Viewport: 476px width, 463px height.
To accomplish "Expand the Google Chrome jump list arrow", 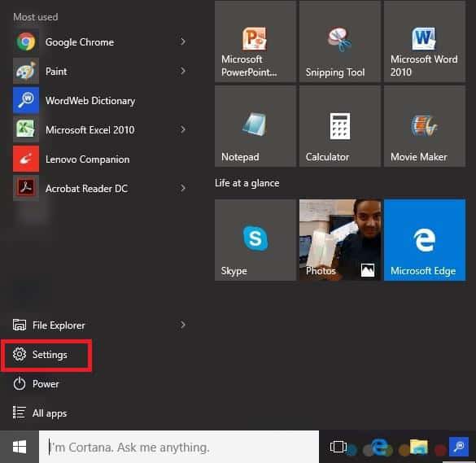I will point(183,41).
